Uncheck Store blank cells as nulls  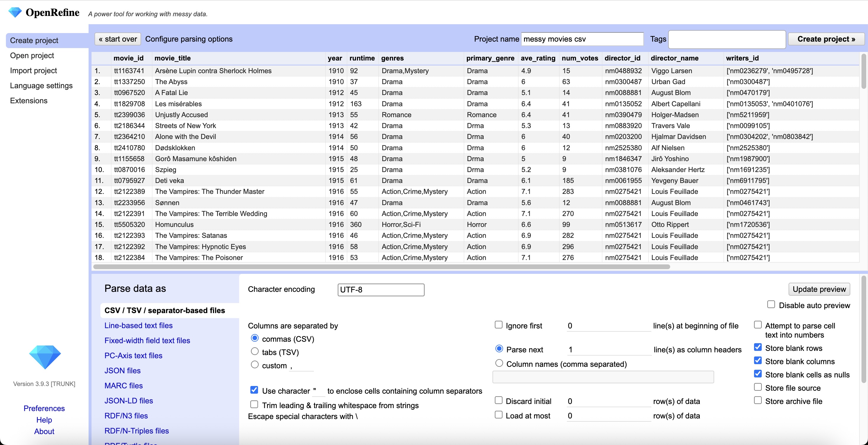click(x=758, y=374)
